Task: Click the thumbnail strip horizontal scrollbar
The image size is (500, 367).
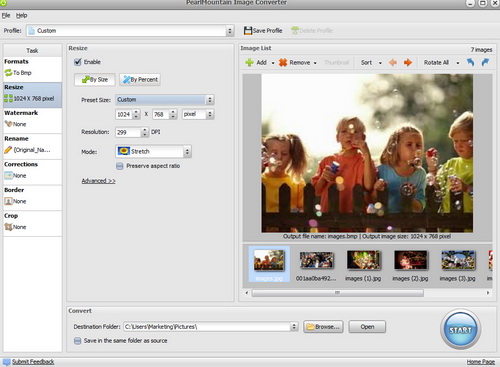Action: coord(338,293)
